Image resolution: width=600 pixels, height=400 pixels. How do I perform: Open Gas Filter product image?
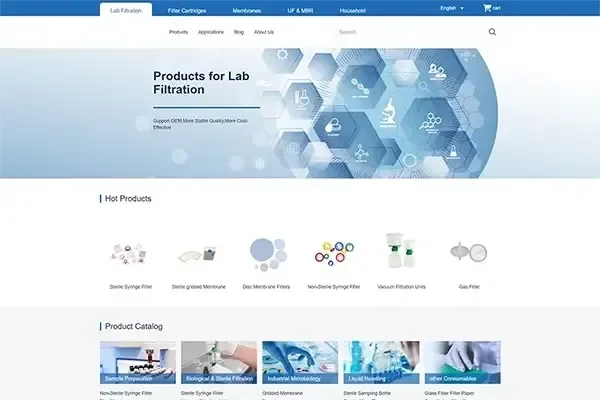pyautogui.click(x=469, y=252)
